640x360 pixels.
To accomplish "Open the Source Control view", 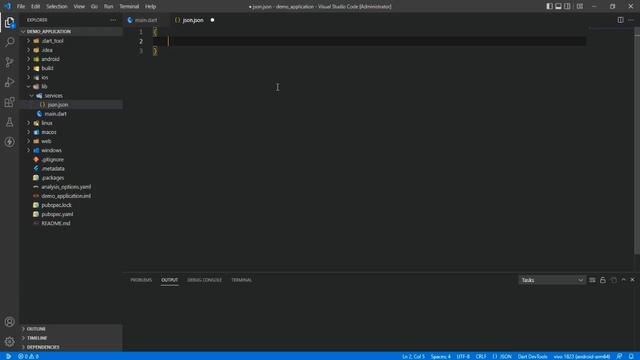I will pyautogui.click(x=9, y=62).
